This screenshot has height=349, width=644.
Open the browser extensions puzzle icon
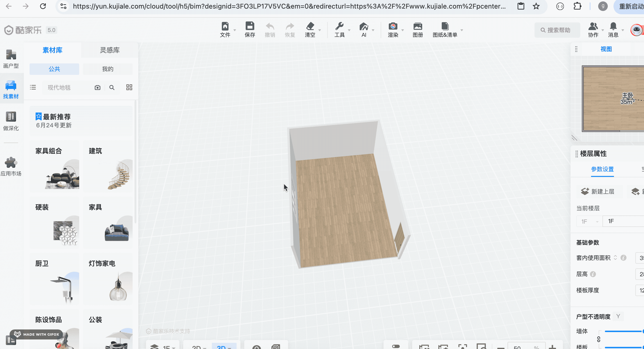coord(577,6)
